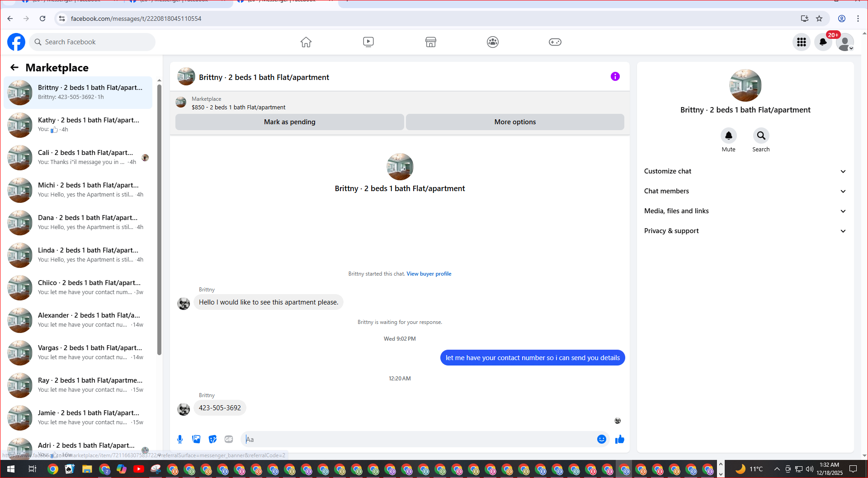The height and width of the screenshot is (478, 868).
Task: Click the browser address bar URL
Action: coord(136,19)
